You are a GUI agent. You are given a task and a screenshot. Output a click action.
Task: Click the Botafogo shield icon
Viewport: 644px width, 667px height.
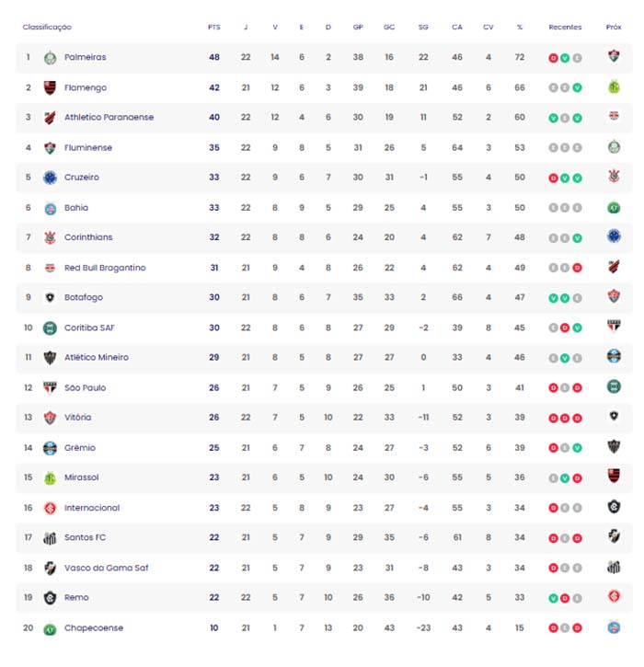point(50,297)
